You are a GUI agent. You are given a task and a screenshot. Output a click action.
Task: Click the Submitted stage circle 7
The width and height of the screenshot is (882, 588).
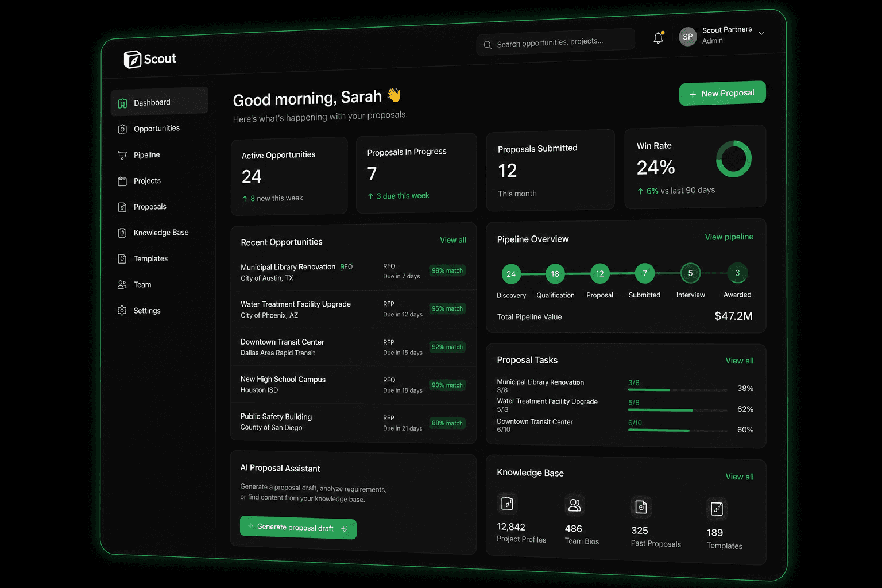click(645, 273)
